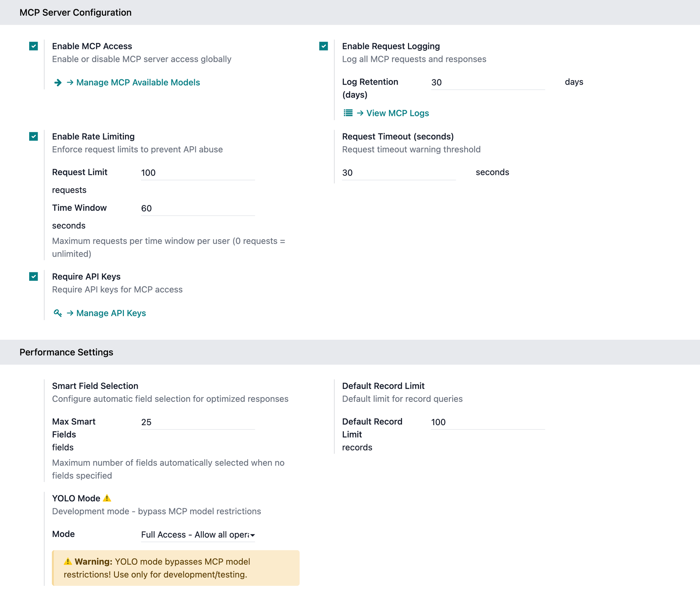Uncheck the Require API Keys checkbox

pos(33,277)
